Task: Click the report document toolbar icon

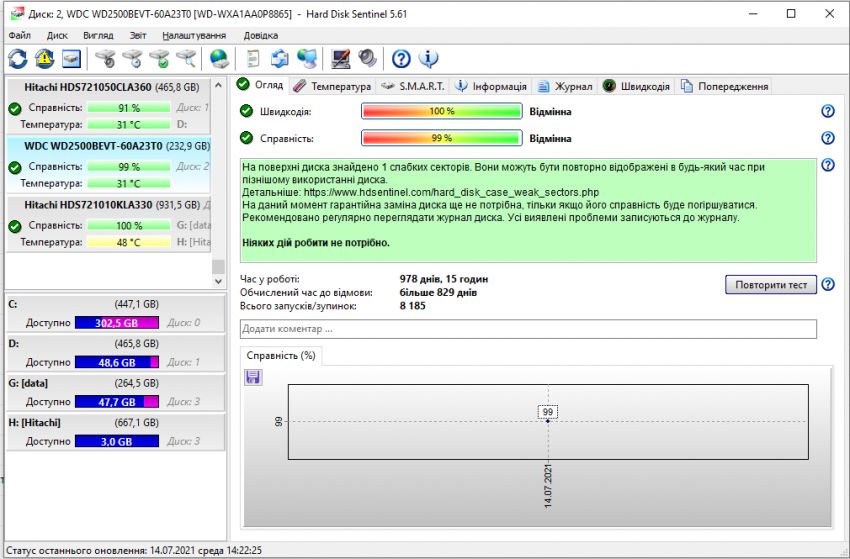Action: point(253,59)
